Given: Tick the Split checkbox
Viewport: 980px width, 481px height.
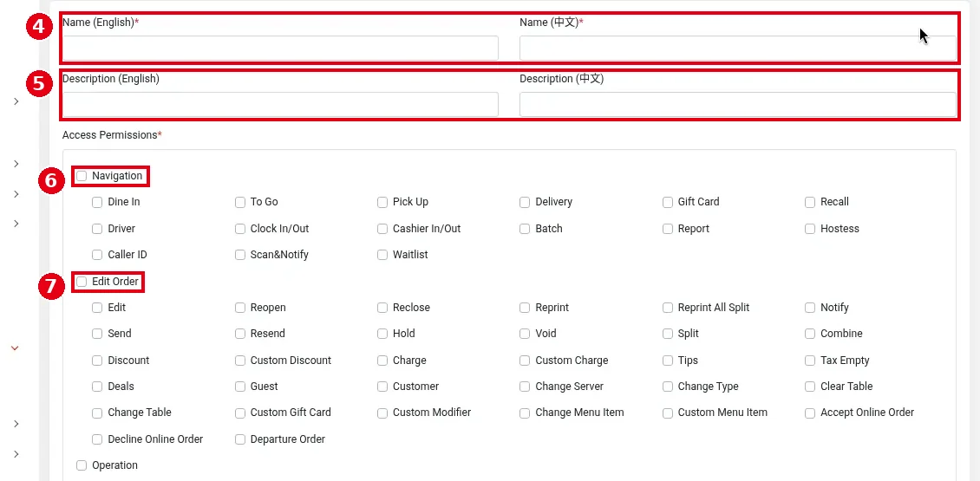Looking at the screenshot, I should pyautogui.click(x=668, y=334).
